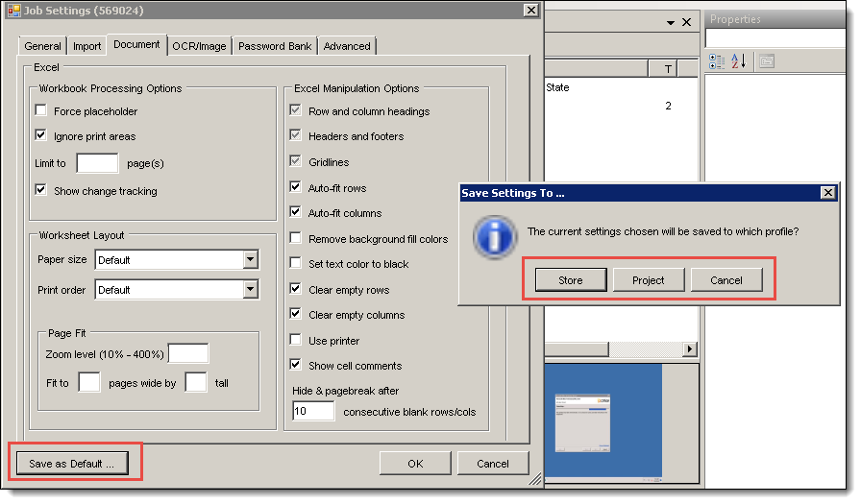Image resolution: width=861 pixels, height=504 pixels.
Task: Close the docked panel with its X icon
Action: click(687, 22)
